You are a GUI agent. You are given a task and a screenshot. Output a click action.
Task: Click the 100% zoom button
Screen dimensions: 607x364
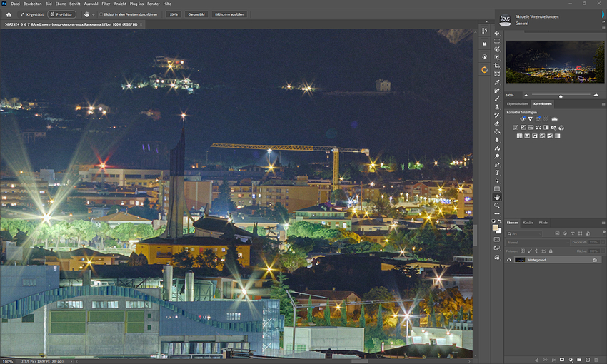[174, 14]
